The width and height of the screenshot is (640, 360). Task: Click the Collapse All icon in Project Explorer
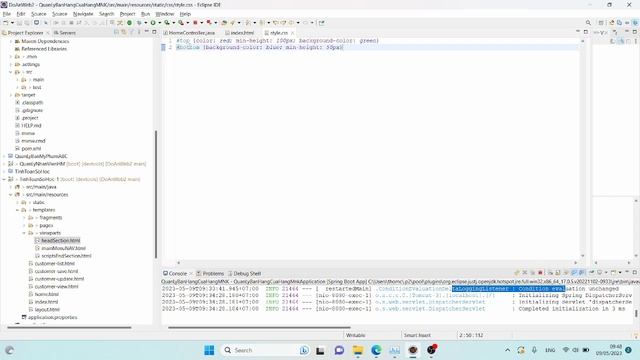pos(116,32)
